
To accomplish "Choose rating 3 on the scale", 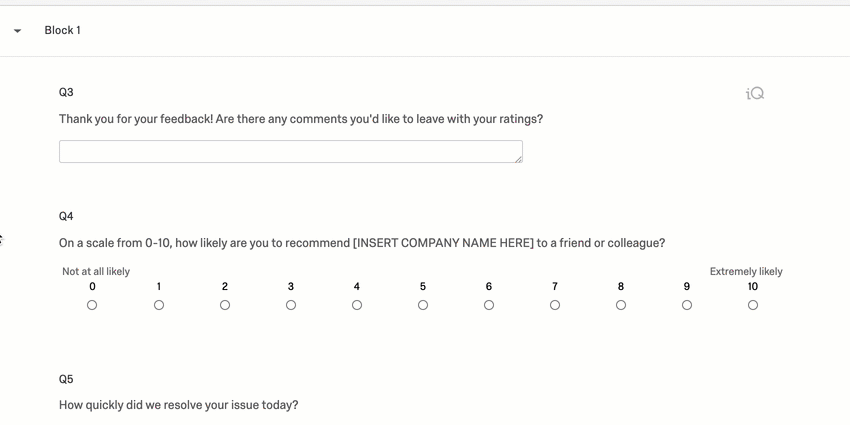I will click(291, 305).
